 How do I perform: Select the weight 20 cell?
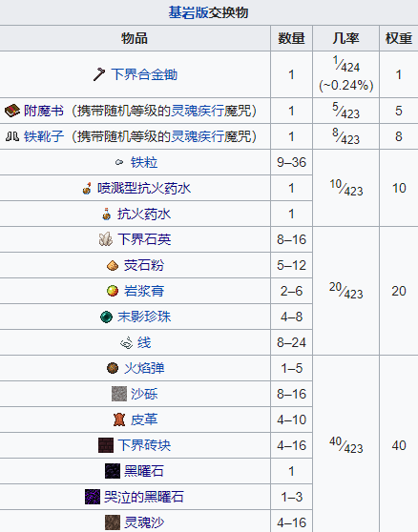(x=399, y=291)
